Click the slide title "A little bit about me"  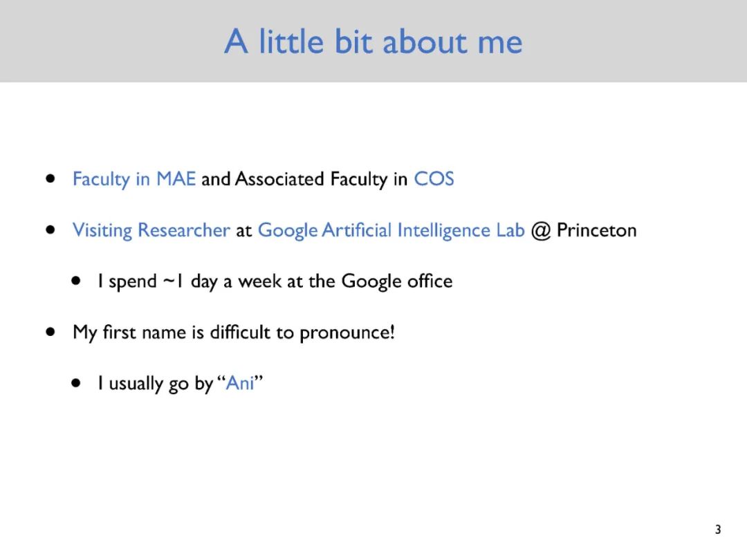point(373,41)
